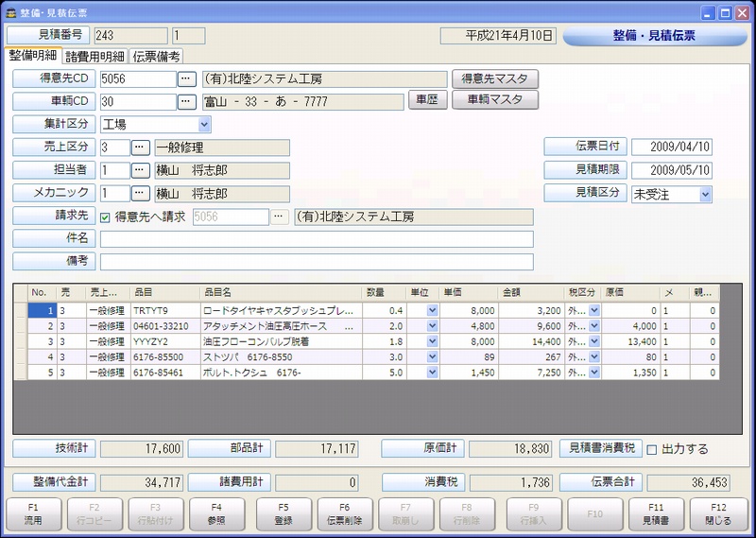Toggle the 得意先へ請求 checkbox

105,217
